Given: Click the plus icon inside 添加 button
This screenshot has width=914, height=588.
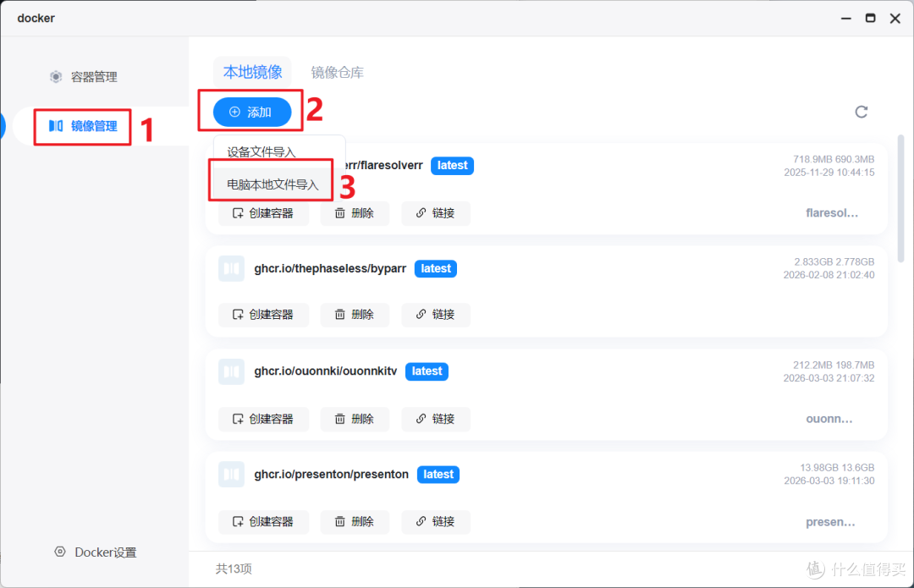Looking at the screenshot, I should [x=234, y=112].
